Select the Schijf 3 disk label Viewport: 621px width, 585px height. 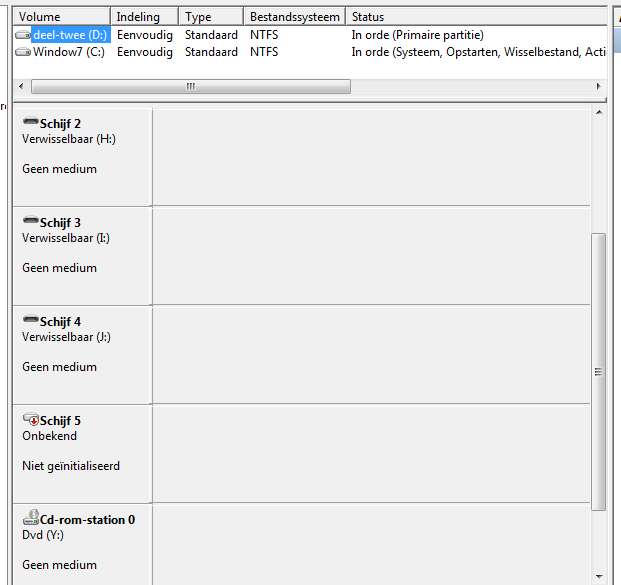tap(60, 223)
